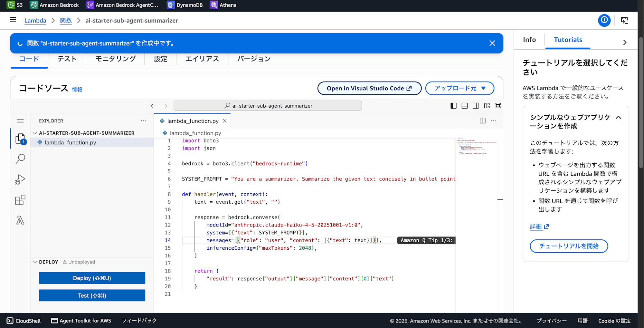This screenshot has height=328, width=644.
Task: Open the アップロード元 dropdown
Action: [459, 88]
